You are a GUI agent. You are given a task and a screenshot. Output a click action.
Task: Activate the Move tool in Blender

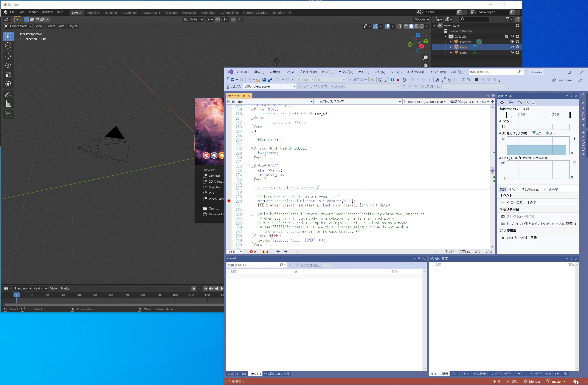(x=8, y=56)
